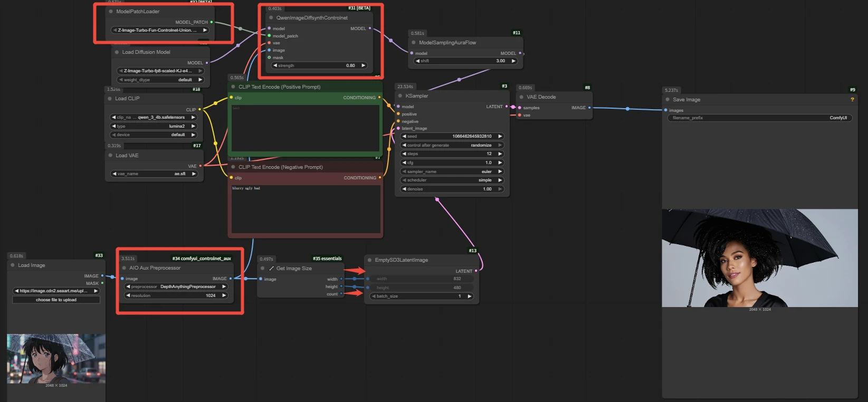Image resolution: width=868 pixels, height=402 pixels.
Task: Open the sampler_name dropdown showing euler
Action: pyautogui.click(x=452, y=171)
